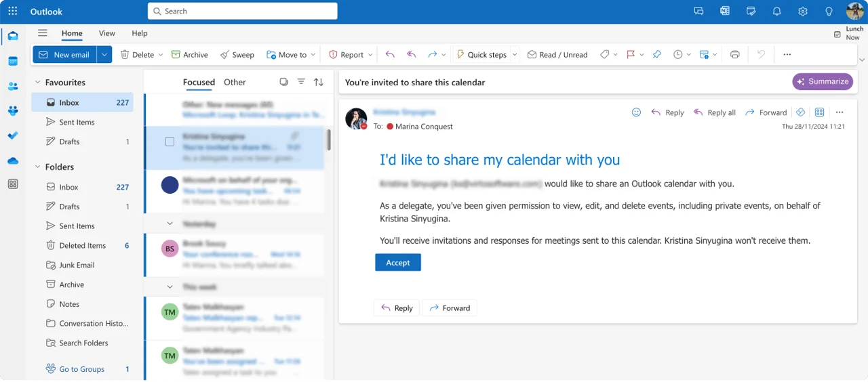Open the account profile picture
The width and height of the screenshot is (868, 382).
pyautogui.click(x=854, y=12)
